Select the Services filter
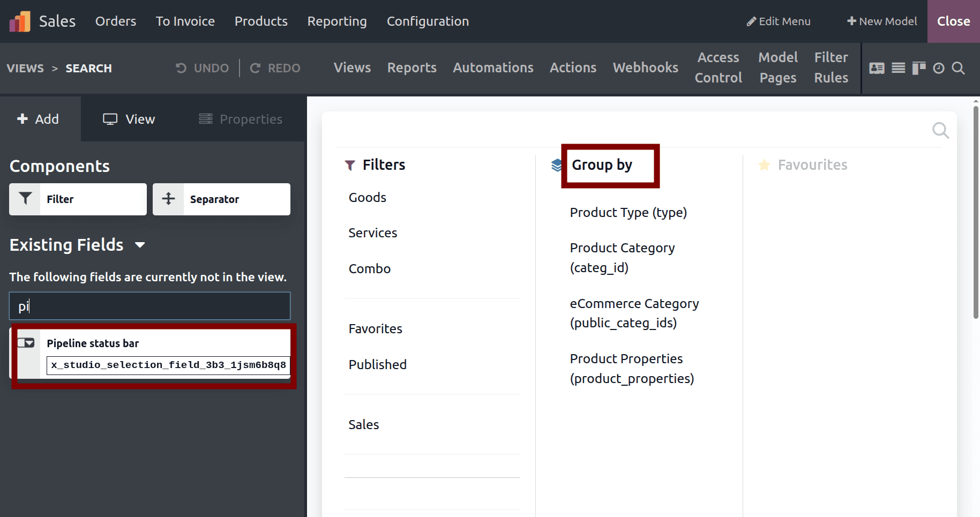 point(372,233)
